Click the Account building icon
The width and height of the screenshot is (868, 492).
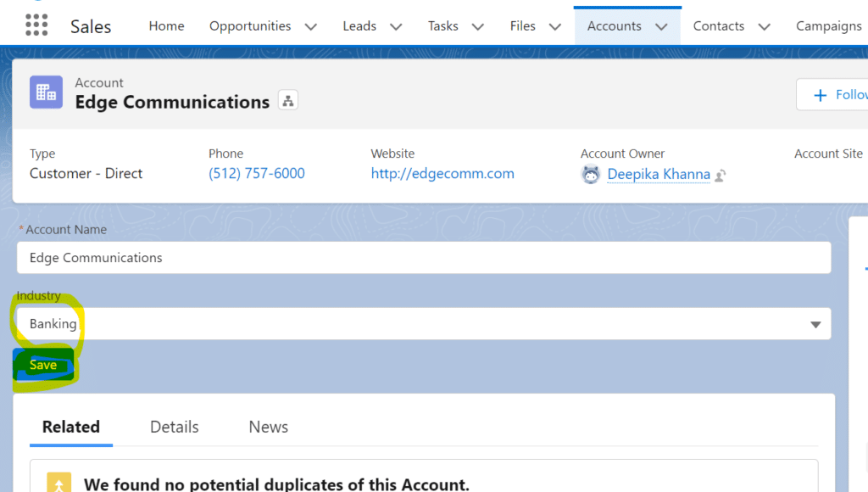click(46, 92)
